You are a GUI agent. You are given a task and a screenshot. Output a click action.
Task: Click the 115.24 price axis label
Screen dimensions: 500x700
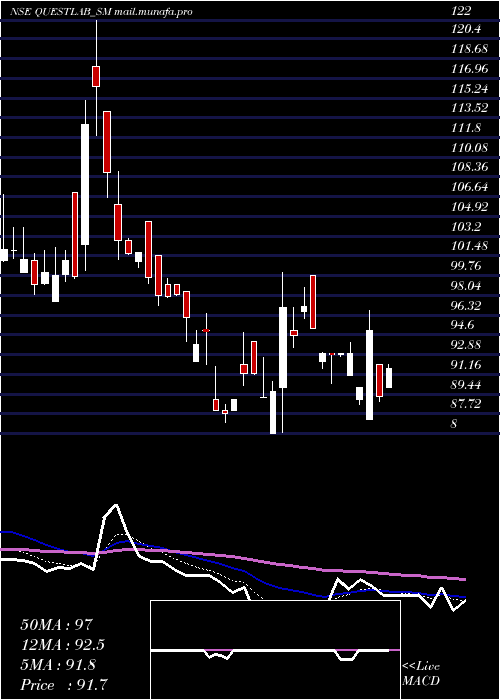469,89
